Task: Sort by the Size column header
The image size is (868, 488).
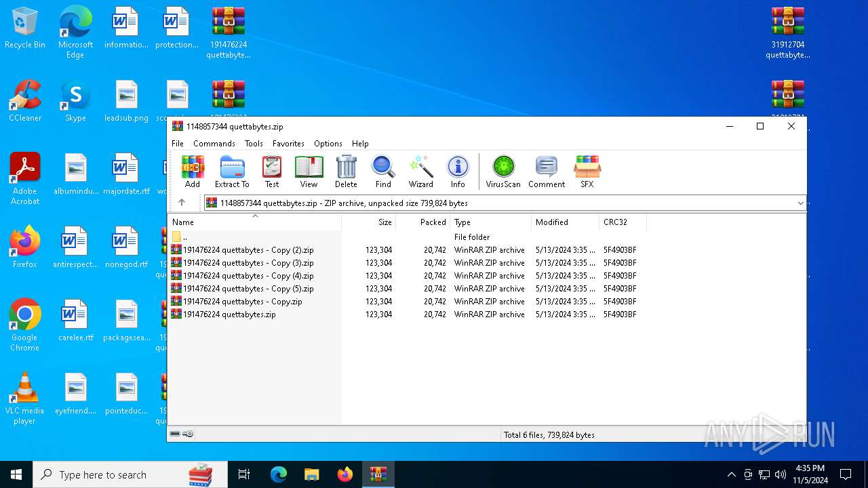Action: [369, 222]
